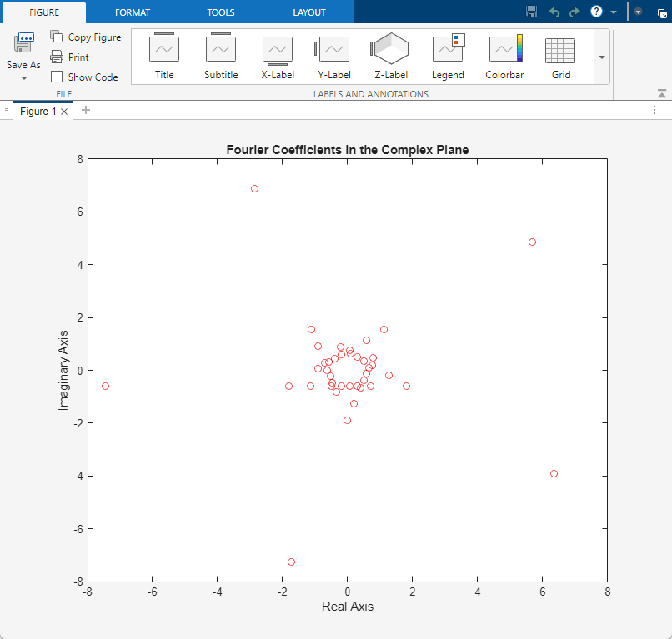The image size is (672, 639).
Task: Collapse the toolstrip ribbon
Action: click(x=662, y=94)
